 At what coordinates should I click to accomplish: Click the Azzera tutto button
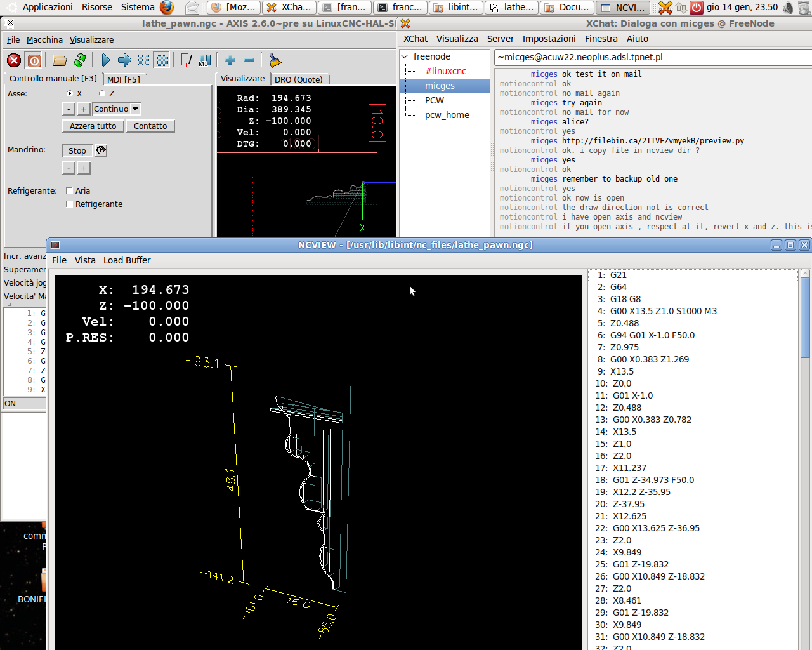(93, 126)
